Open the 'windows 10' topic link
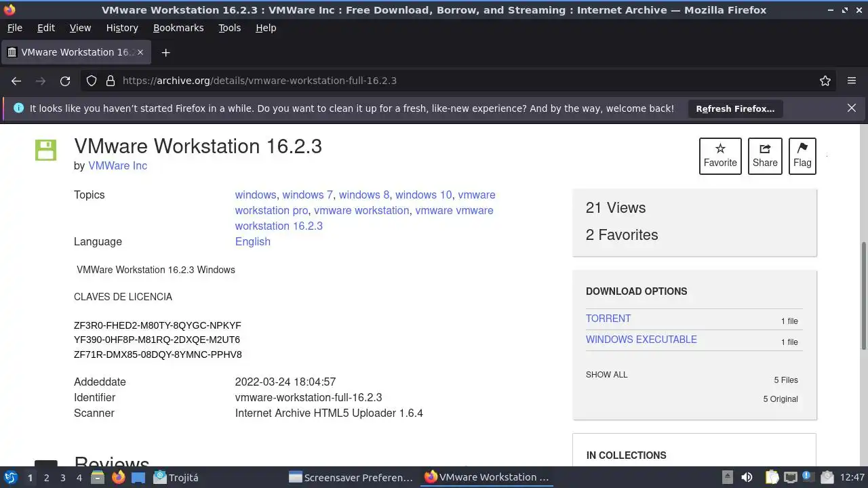The width and height of the screenshot is (868, 488). coord(423,195)
